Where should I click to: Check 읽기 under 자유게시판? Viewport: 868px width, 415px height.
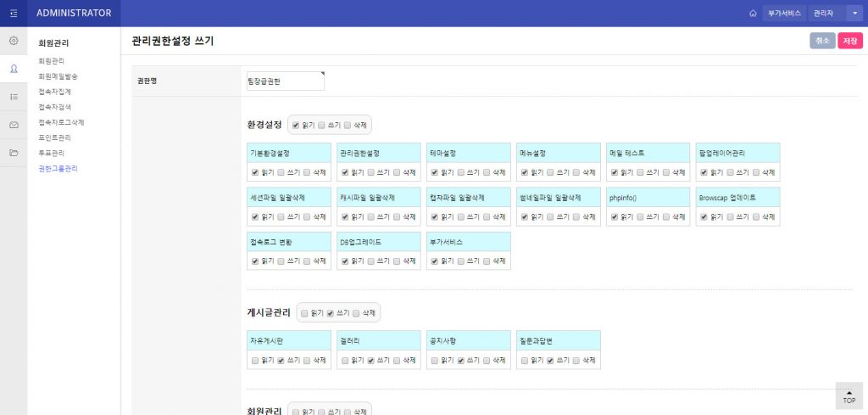click(x=254, y=360)
